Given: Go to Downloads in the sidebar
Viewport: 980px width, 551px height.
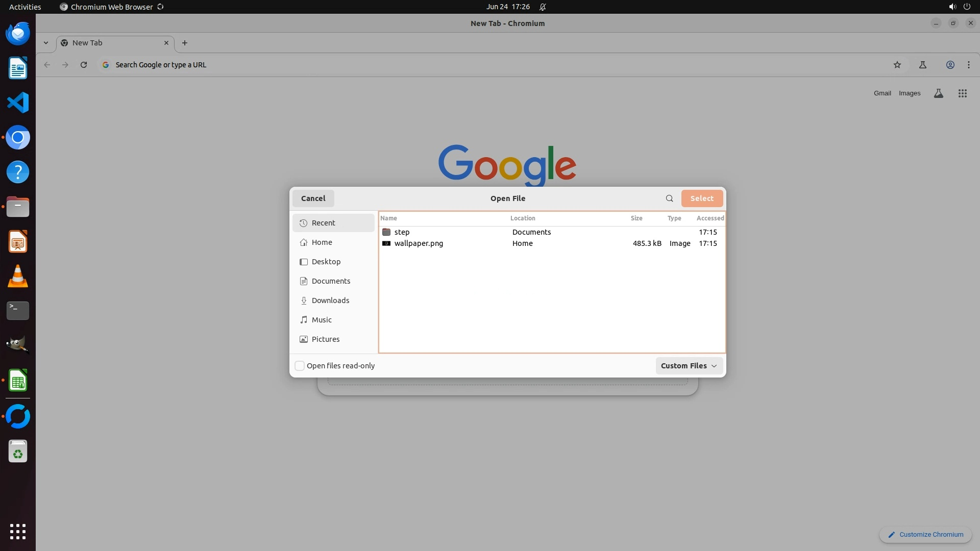Looking at the screenshot, I should click(x=330, y=300).
